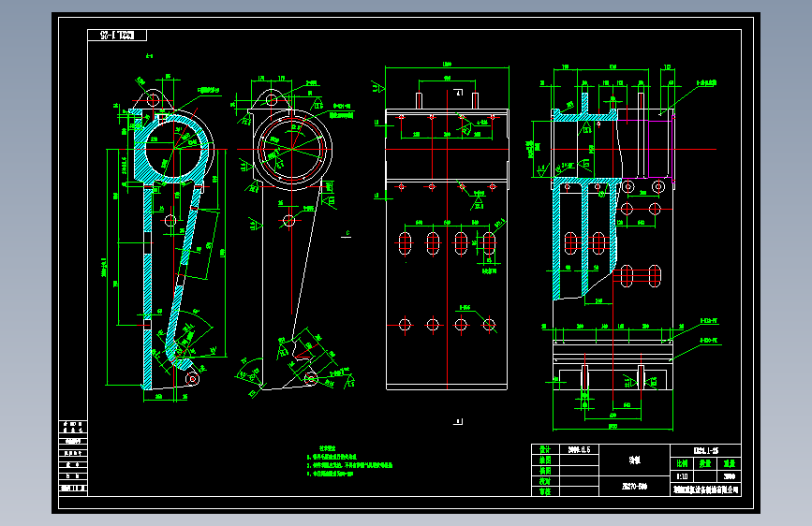Viewport: 812px width, 526px height.
Task: Click the date value in the design row
Action: coord(579,449)
